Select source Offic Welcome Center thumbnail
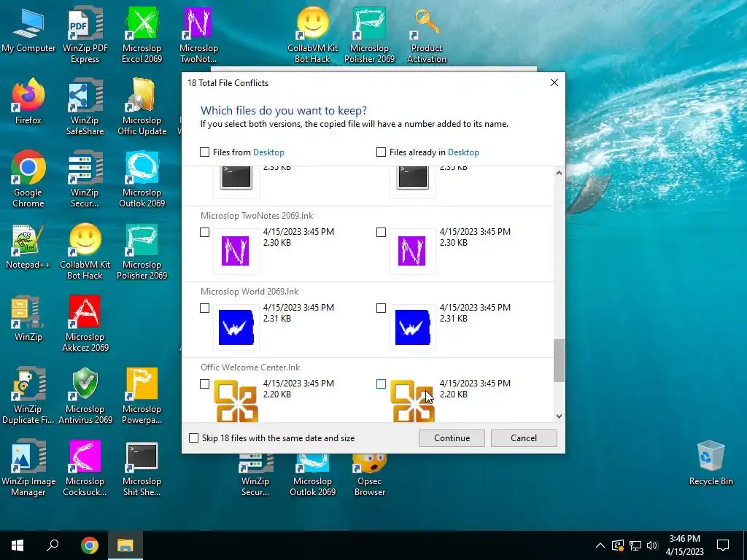This screenshot has height=560, width=747. pyautogui.click(x=236, y=401)
